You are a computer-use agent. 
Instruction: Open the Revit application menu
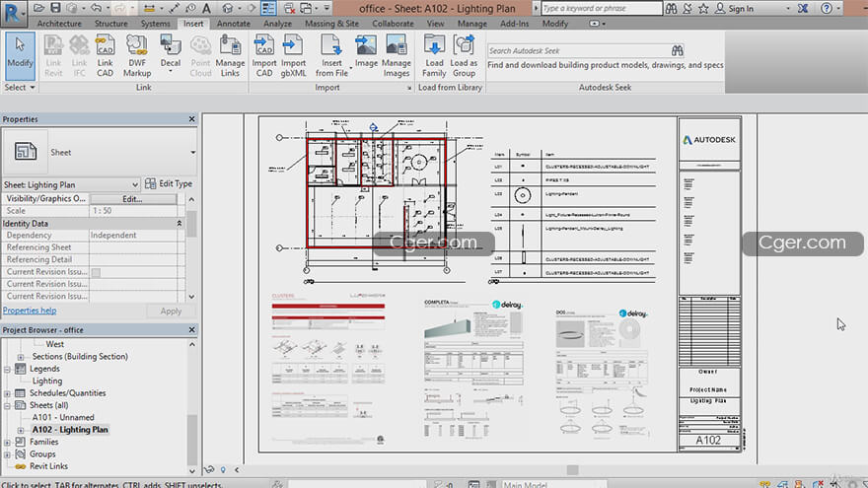(13, 13)
